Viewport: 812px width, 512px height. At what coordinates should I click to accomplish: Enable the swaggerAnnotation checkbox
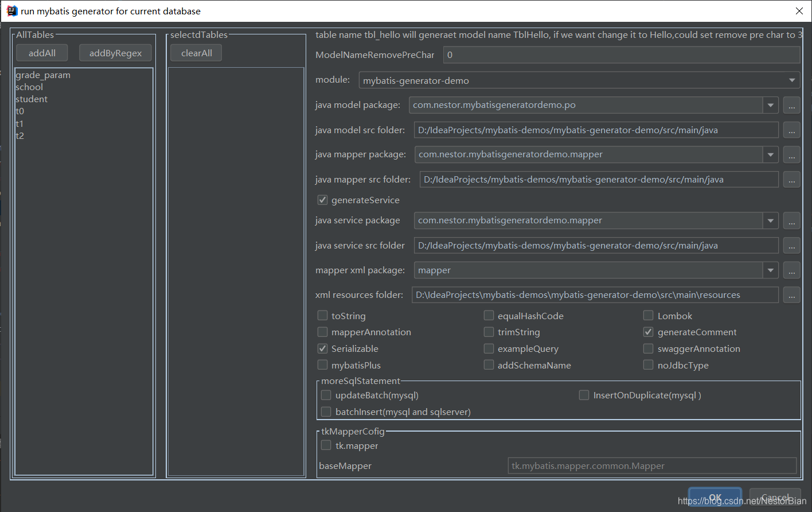point(648,348)
